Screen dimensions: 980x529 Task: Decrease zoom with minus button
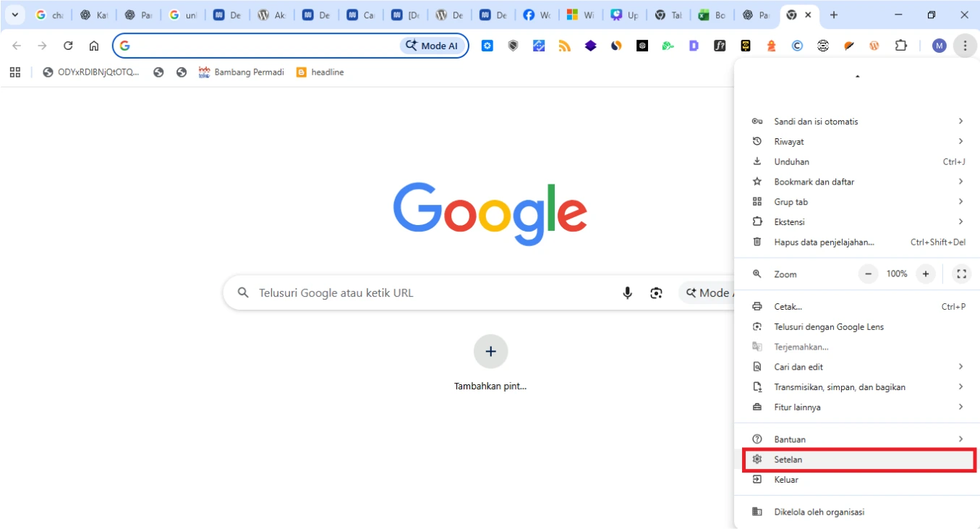868,274
